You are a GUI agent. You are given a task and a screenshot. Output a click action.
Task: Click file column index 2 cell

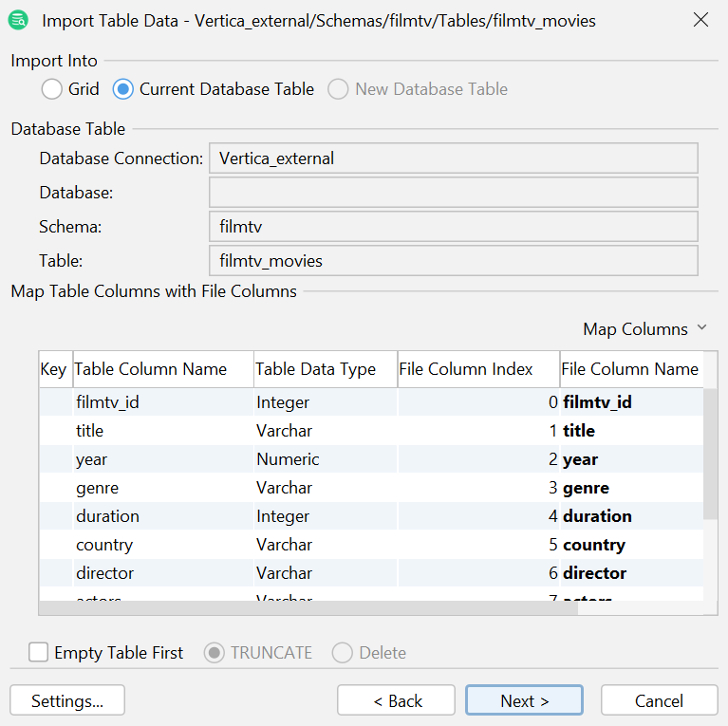(x=478, y=459)
